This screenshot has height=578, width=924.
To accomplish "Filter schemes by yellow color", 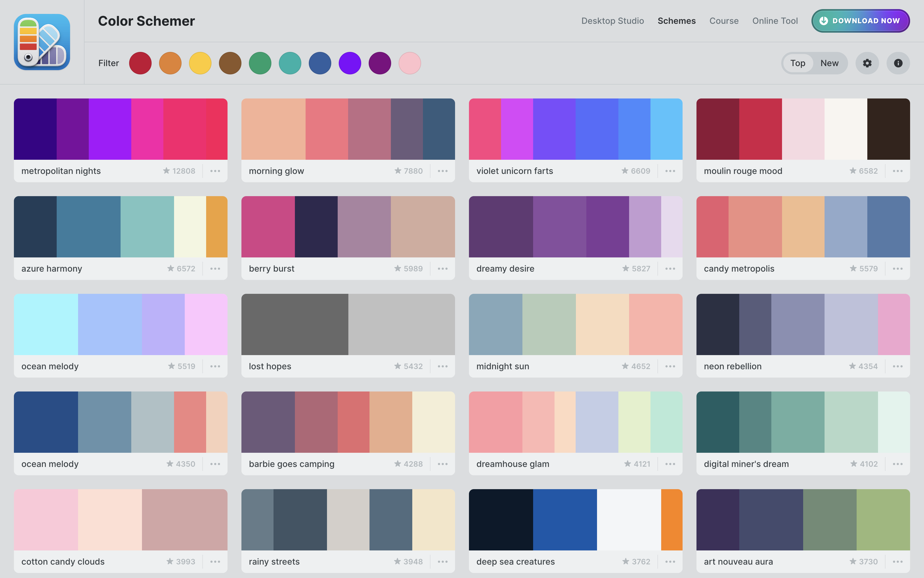I will pos(200,63).
